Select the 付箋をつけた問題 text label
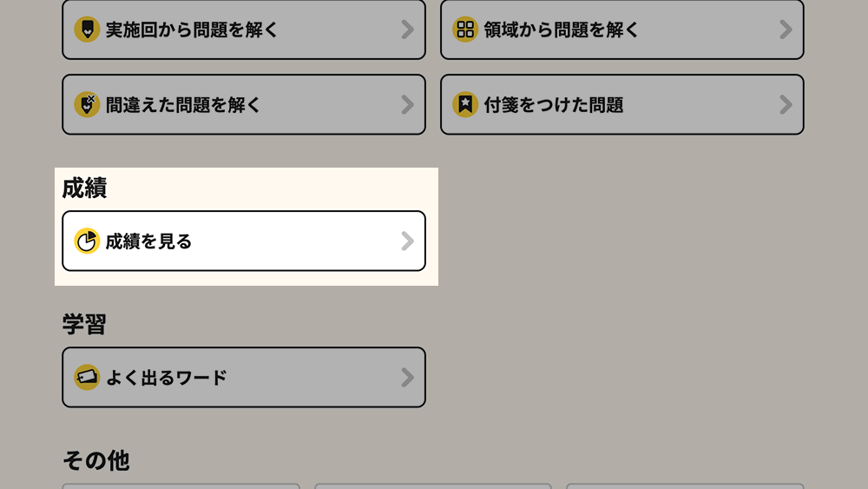868x489 pixels. click(554, 106)
